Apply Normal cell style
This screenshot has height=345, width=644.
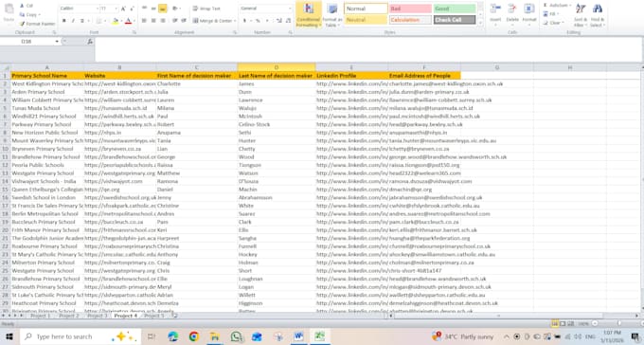point(366,9)
